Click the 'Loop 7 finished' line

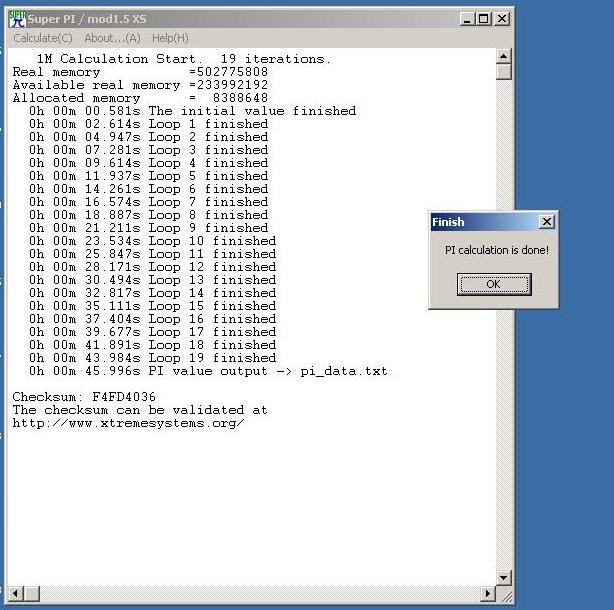pos(148,202)
